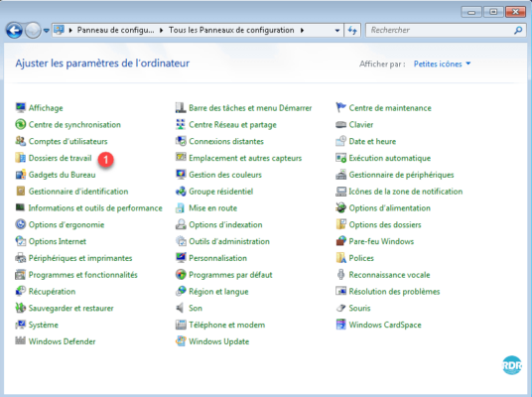
Task: Click the Gadgets du Bureau icon
Action: [21, 175]
